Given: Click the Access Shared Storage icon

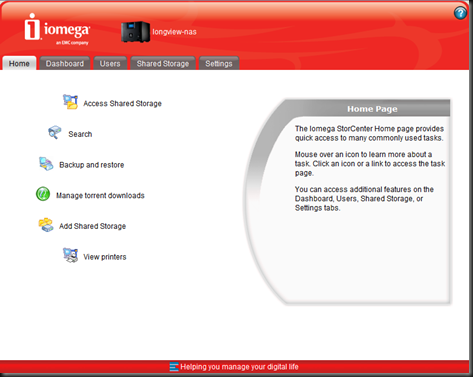Looking at the screenshot, I should pyautogui.click(x=71, y=102).
